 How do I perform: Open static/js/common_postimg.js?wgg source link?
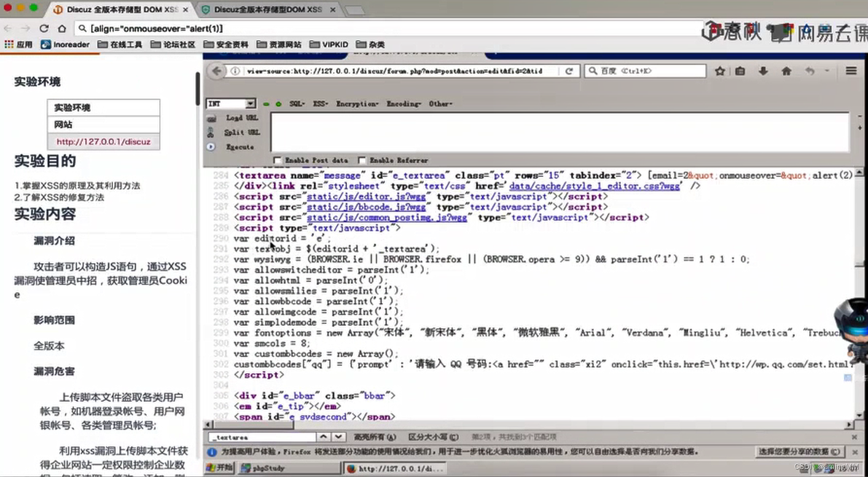(387, 218)
